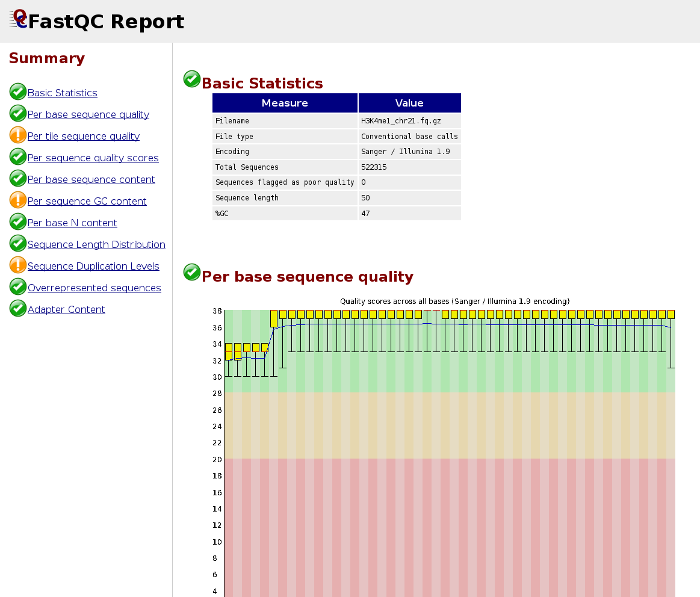Image resolution: width=700 pixels, height=597 pixels.
Task: Click green pass icon beside Basic Statistics link
Action: (x=18, y=92)
